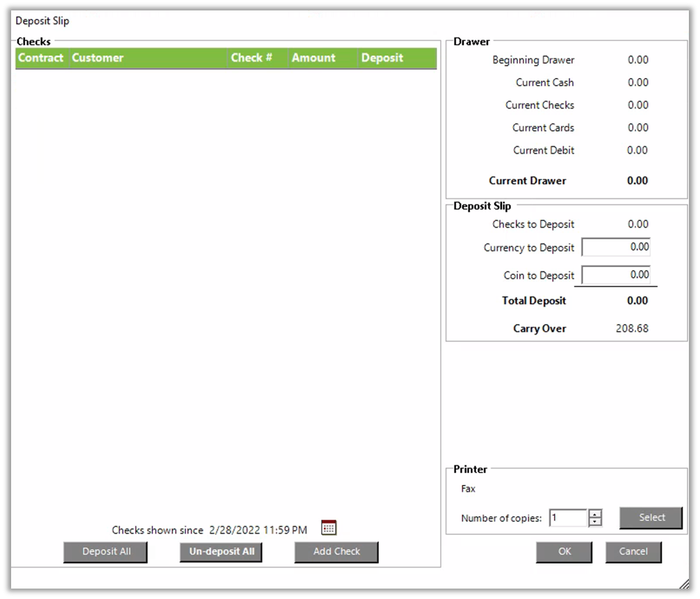Click the Currency to Deposit field
The image size is (700, 599).
tap(616, 247)
